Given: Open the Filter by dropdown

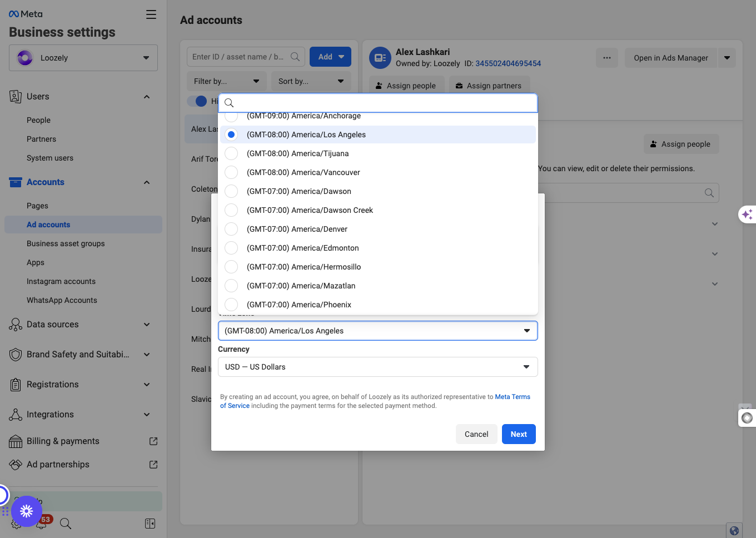Looking at the screenshot, I should click(x=227, y=81).
